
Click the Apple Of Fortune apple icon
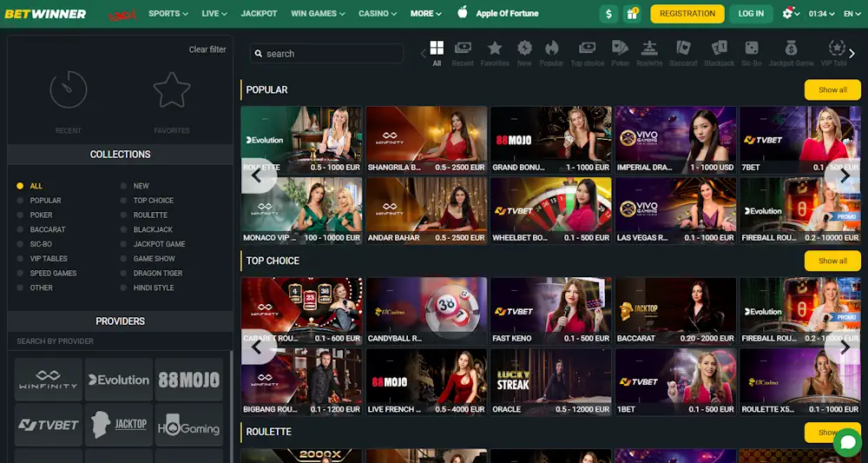tap(463, 11)
